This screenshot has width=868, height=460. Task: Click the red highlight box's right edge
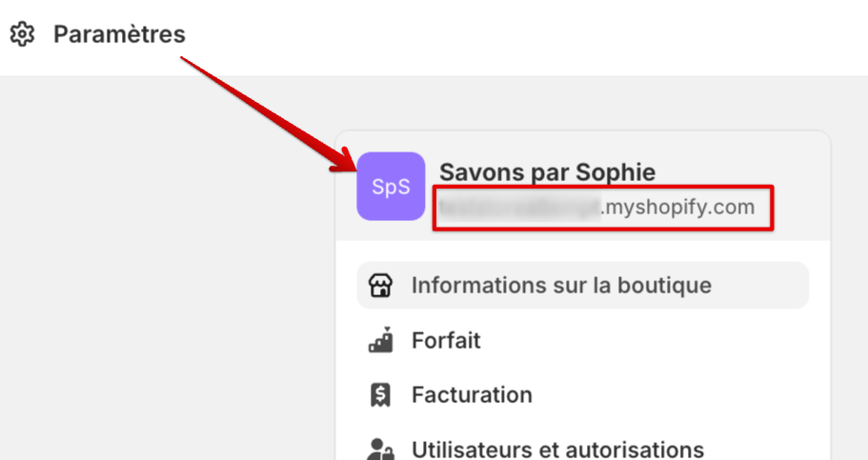click(772, 208)
